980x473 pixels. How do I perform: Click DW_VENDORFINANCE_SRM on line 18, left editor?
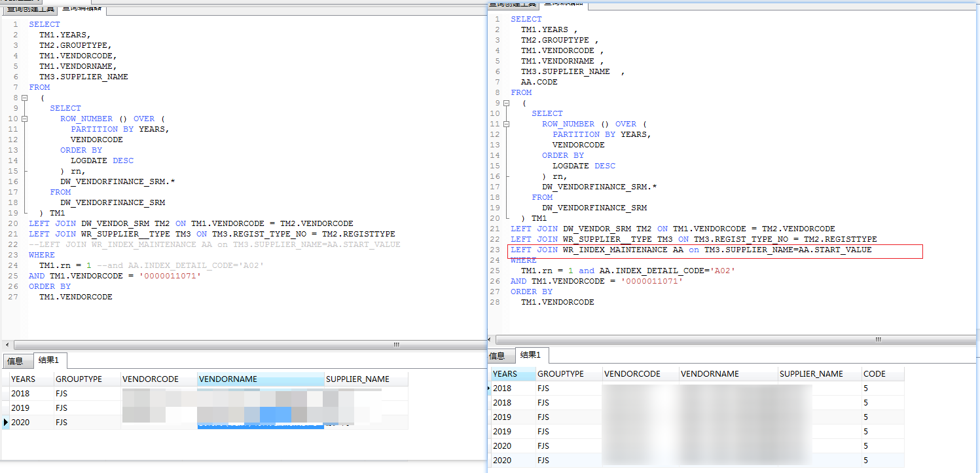click(x=113, y=202)
